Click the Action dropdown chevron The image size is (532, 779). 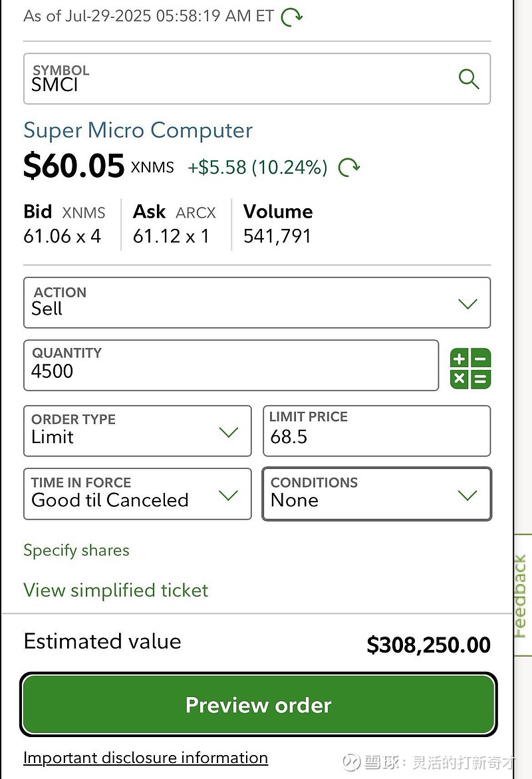[467, 304]
